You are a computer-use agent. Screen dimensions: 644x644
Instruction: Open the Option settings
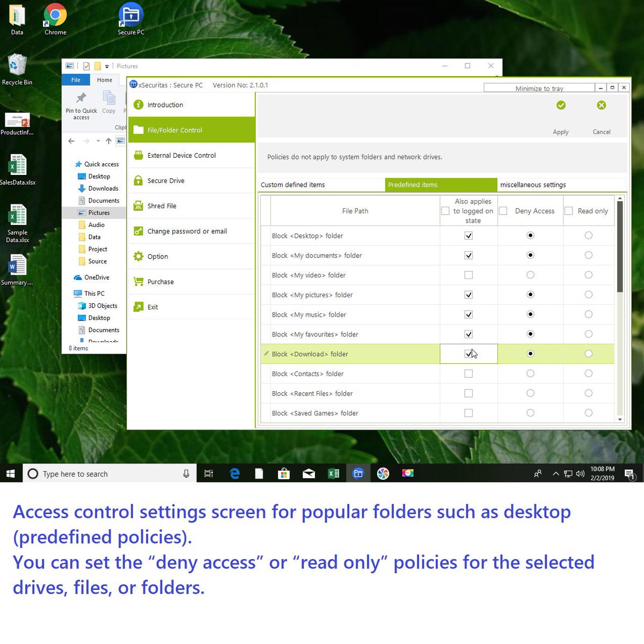[157, 256]
